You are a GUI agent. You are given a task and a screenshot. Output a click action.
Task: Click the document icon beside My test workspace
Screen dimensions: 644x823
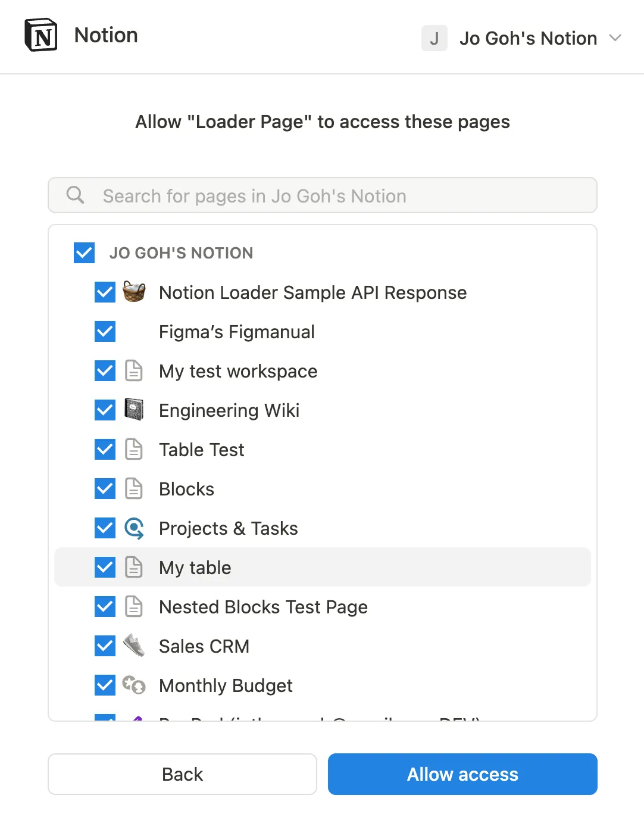pyautogui.click(x=134, y=370)
